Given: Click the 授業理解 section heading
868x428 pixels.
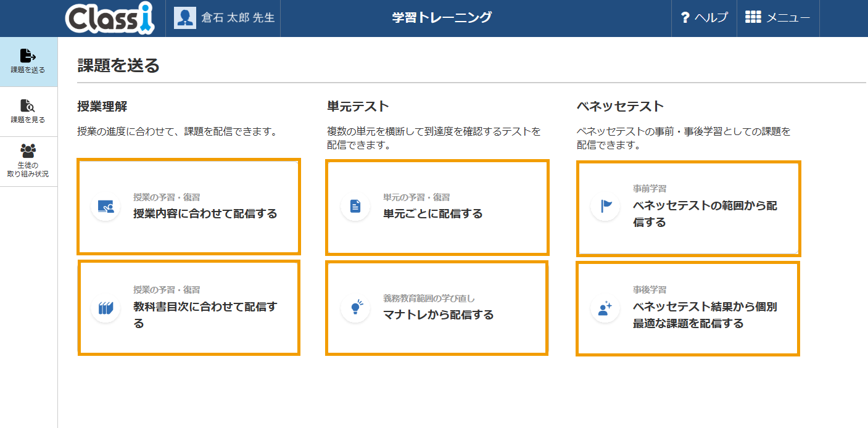Looking at the screenshot, I should coord(102,106).
